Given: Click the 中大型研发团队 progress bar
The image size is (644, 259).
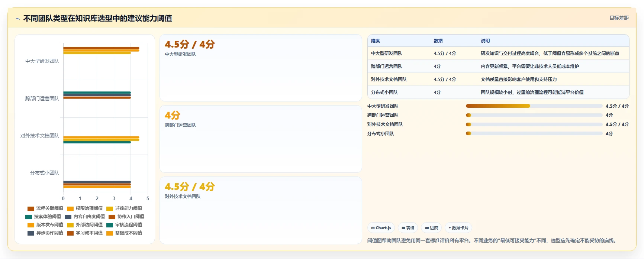Looking at the screenshot, I should (x=534, y=106).
